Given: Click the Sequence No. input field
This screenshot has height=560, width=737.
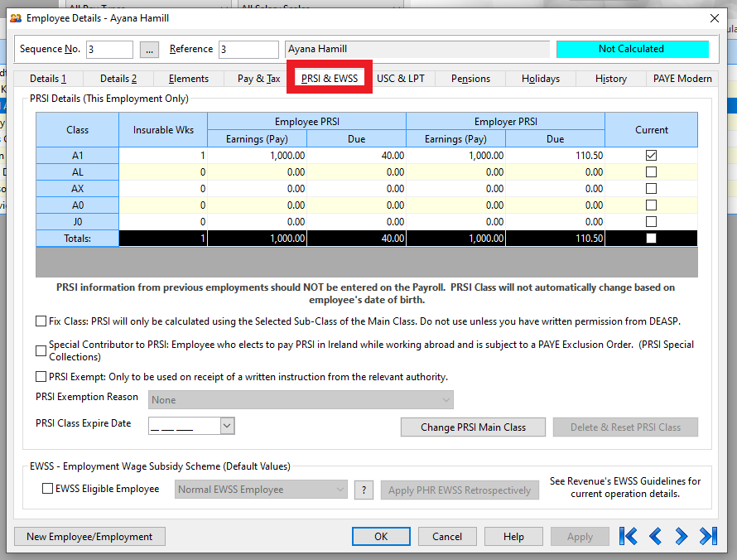Looking at the screenshot, I should 109,50.
